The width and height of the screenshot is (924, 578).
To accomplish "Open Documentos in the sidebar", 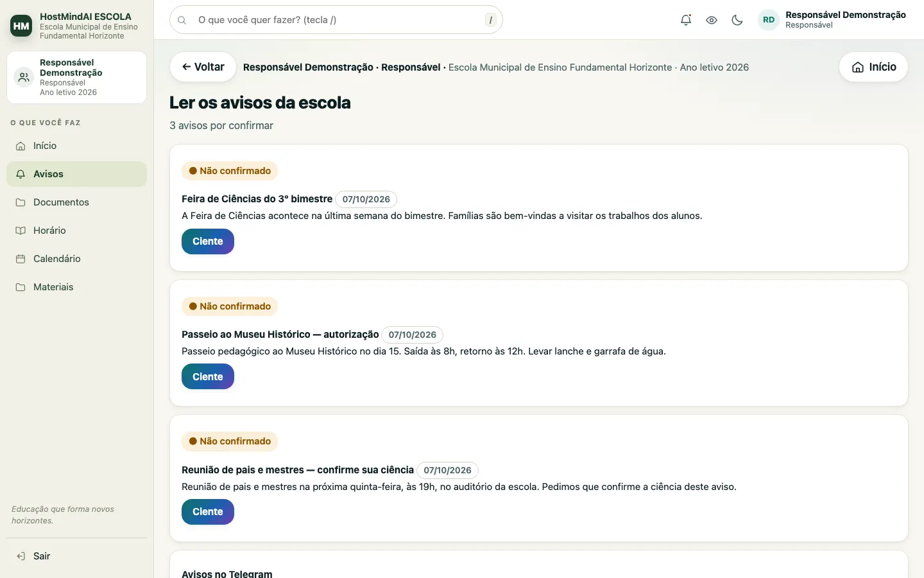I will coord(77,202).
